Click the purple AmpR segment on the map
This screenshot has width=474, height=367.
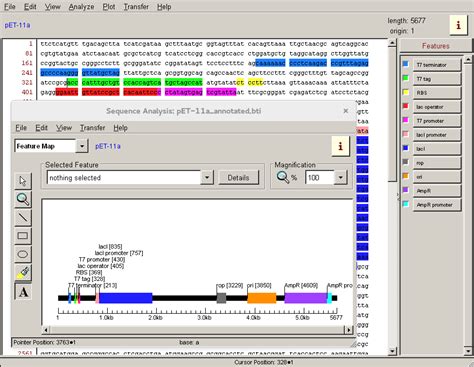(305, 298)
